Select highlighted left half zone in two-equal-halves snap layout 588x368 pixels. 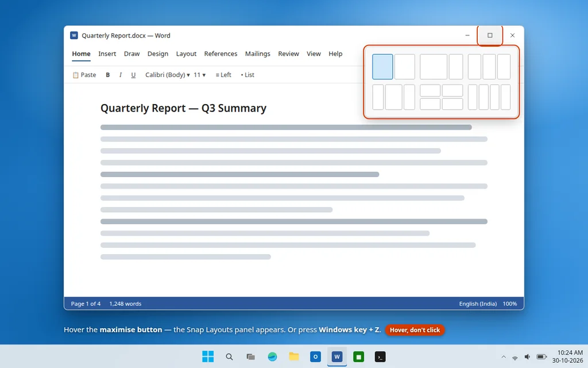point(382,67)
